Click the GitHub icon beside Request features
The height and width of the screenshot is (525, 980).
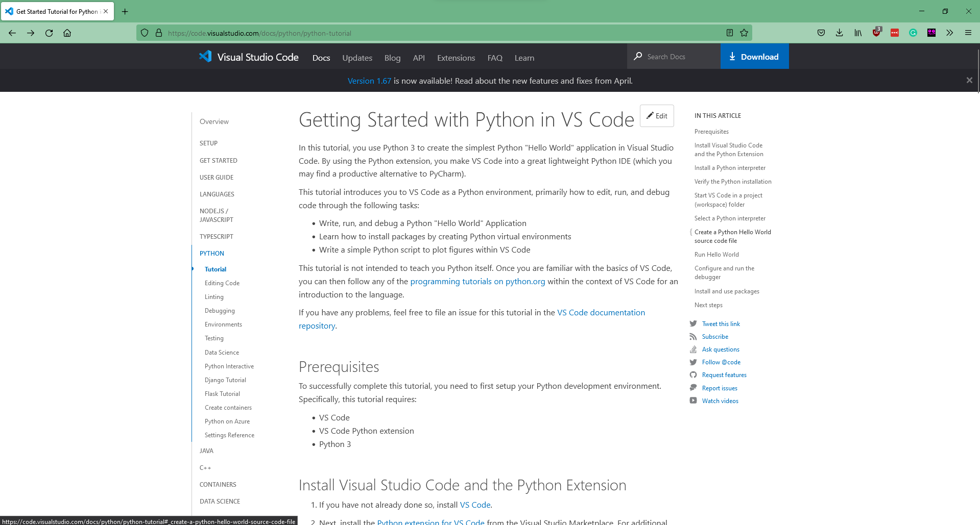click(693, 375)
